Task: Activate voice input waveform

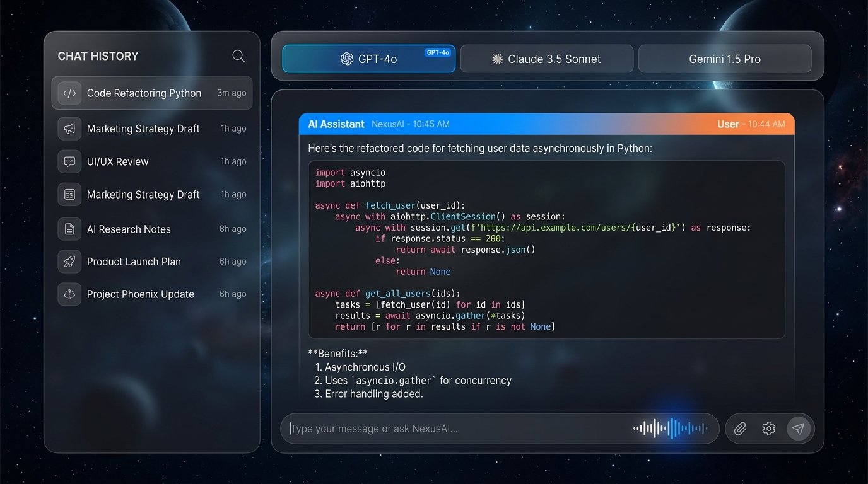Action: [x=671, y=429]
